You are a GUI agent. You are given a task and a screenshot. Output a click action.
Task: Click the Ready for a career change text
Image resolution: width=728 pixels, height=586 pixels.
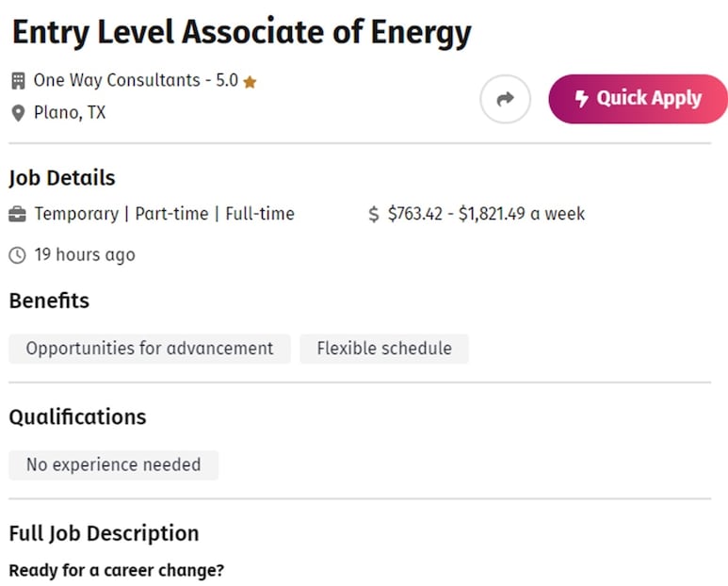pyautogui.click(x=117, y=571)
